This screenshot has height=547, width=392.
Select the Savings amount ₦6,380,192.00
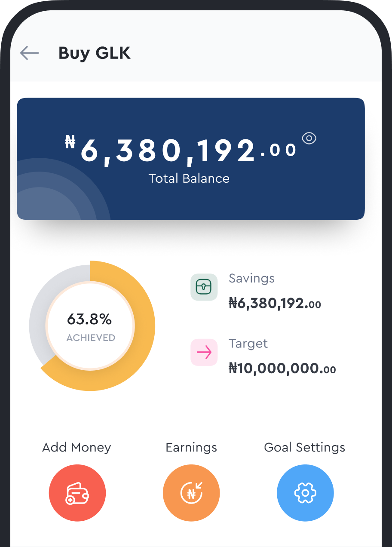click(275, 304)
